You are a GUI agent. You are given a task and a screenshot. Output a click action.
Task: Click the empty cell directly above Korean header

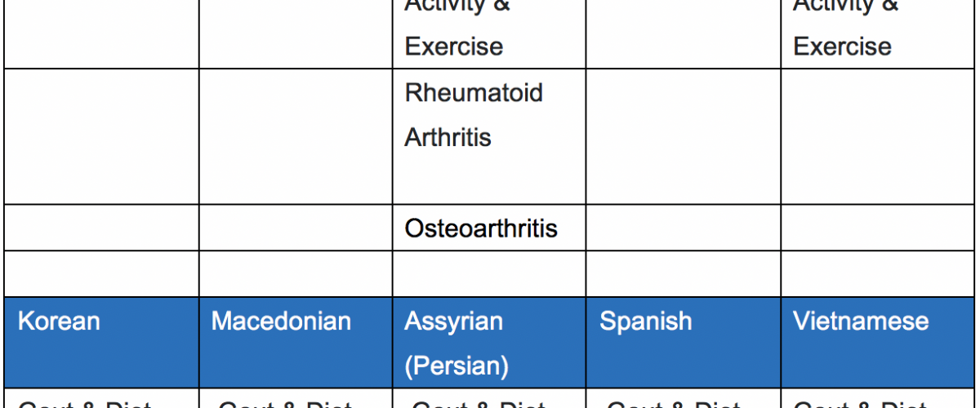coord(101,273)
